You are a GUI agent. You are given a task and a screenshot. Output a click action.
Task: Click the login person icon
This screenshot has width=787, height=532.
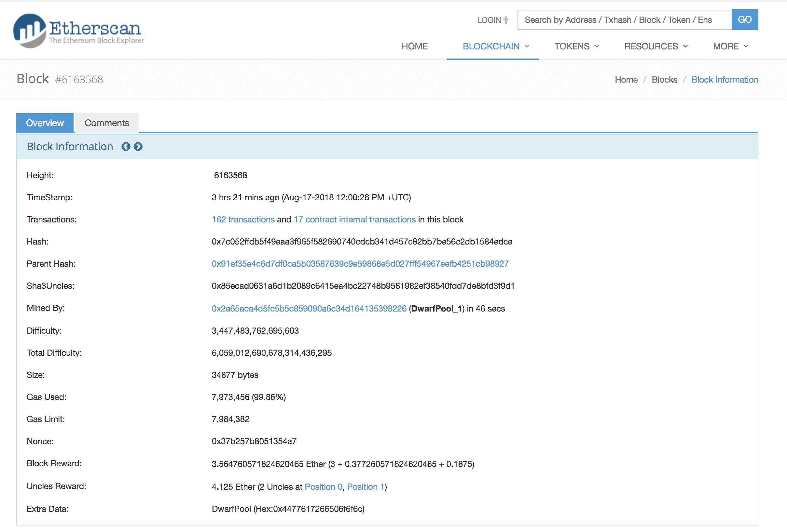pos(506,20)
